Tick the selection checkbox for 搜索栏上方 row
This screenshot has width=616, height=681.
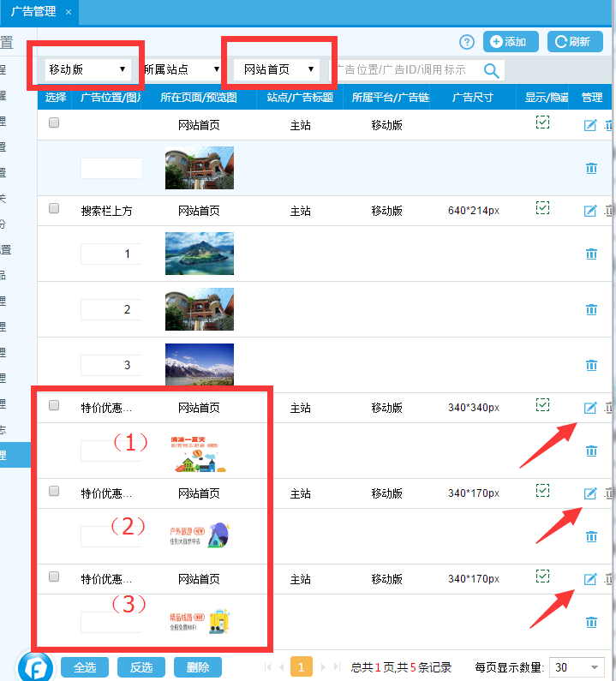(x=54, y=208)
